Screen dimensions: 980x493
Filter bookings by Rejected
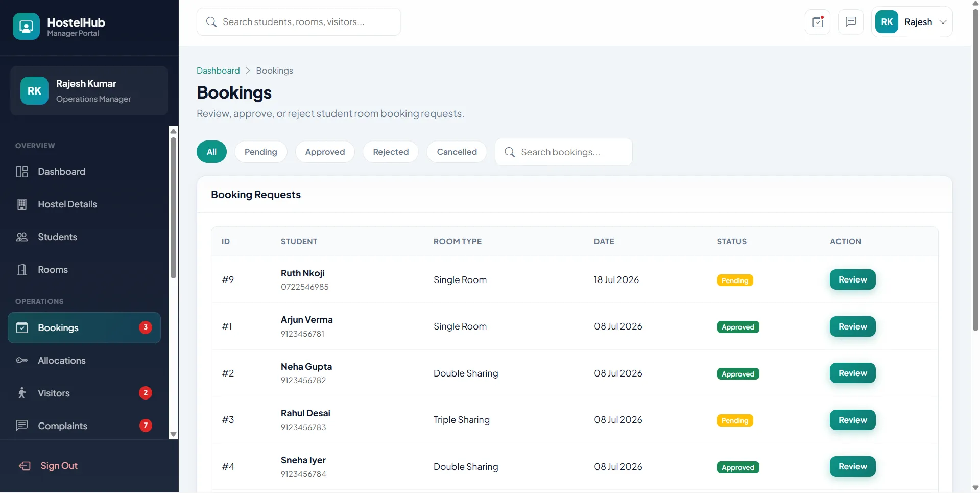point(391,152)
